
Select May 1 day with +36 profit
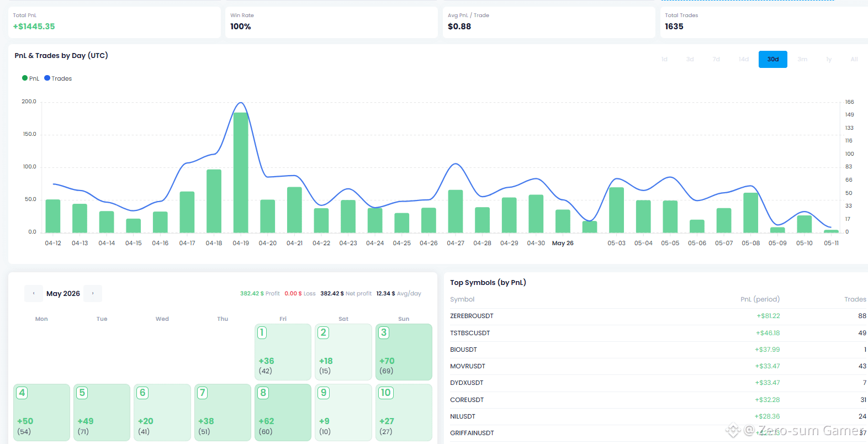(283, 352)
